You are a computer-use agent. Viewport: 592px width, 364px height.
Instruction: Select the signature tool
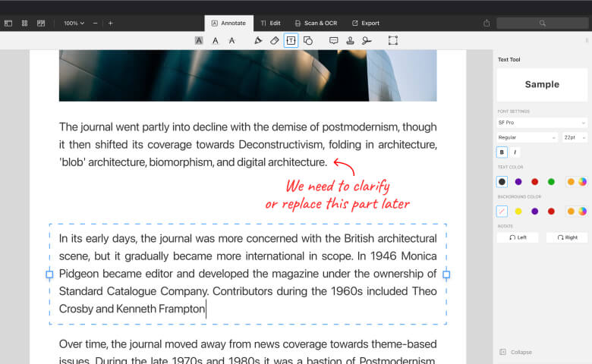367,40
